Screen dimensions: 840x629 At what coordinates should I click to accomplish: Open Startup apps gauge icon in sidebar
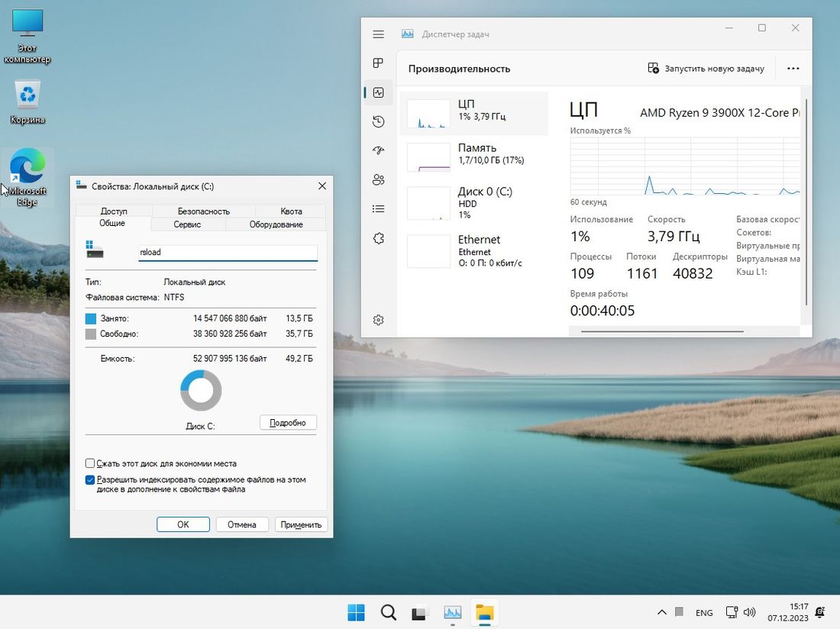tap(378, 150)
